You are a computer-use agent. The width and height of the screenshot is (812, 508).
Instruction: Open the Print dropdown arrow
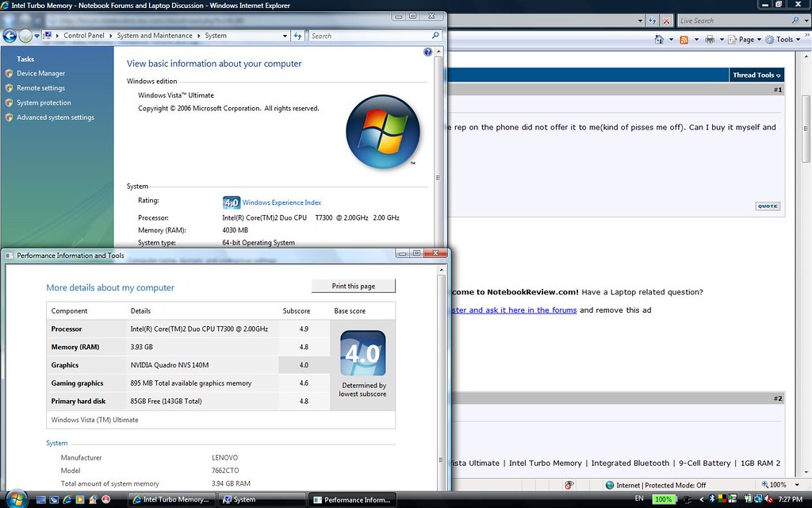pos(722,40)
